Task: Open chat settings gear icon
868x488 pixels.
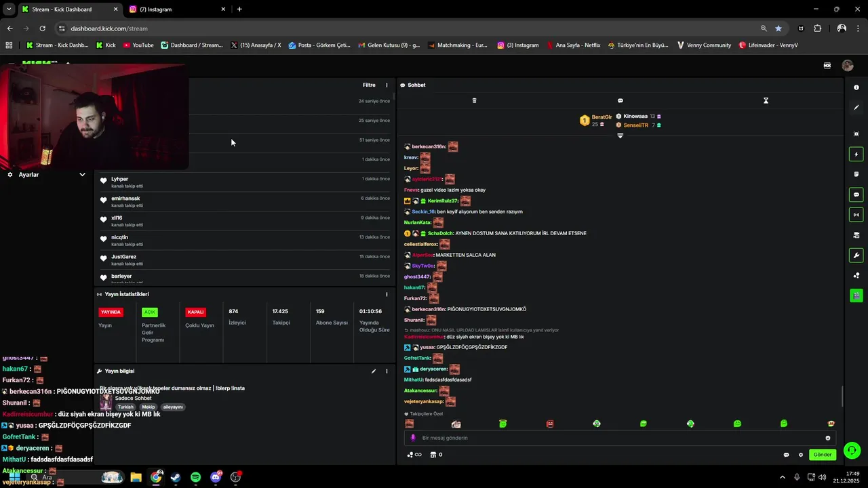Action: (801, 455)
